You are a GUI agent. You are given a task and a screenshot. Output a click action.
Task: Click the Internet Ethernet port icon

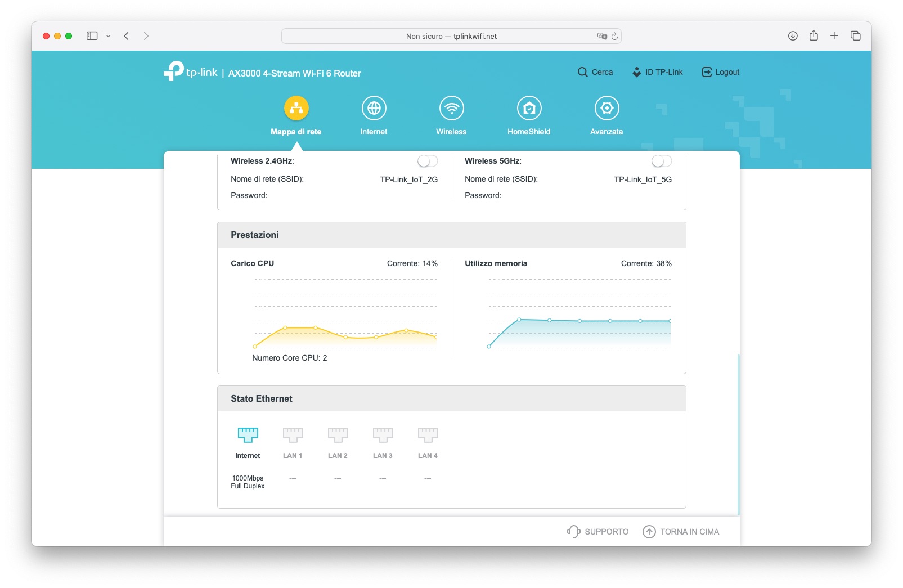248,434
